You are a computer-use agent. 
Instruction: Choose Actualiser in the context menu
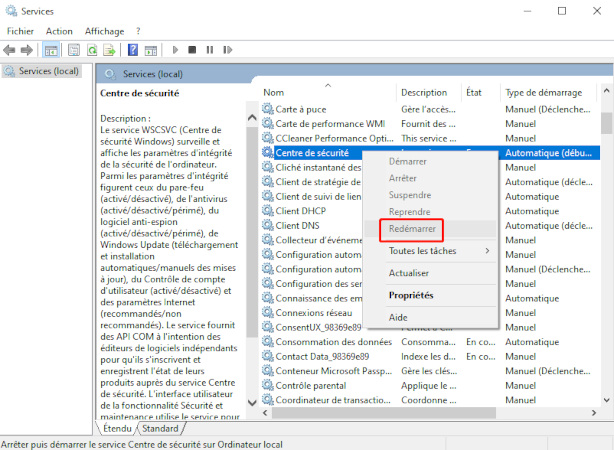(x=409, y=273)
